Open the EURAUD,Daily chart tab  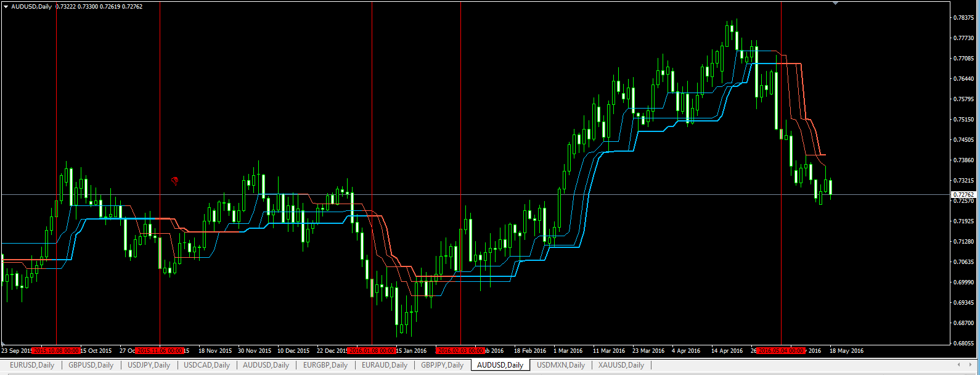[385, 365]
